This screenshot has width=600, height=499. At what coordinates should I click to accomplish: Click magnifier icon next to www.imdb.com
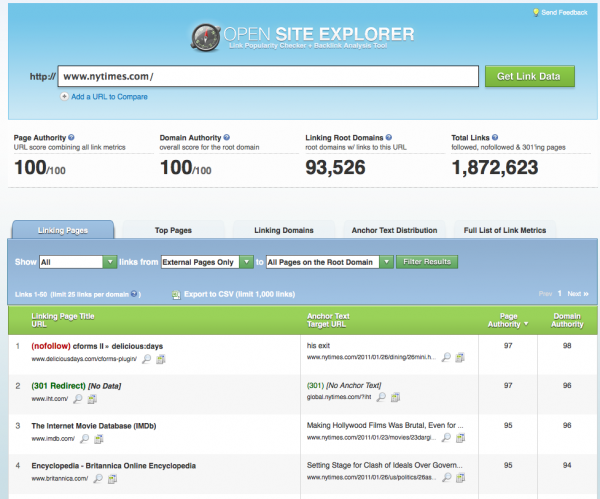coord(84,438)
